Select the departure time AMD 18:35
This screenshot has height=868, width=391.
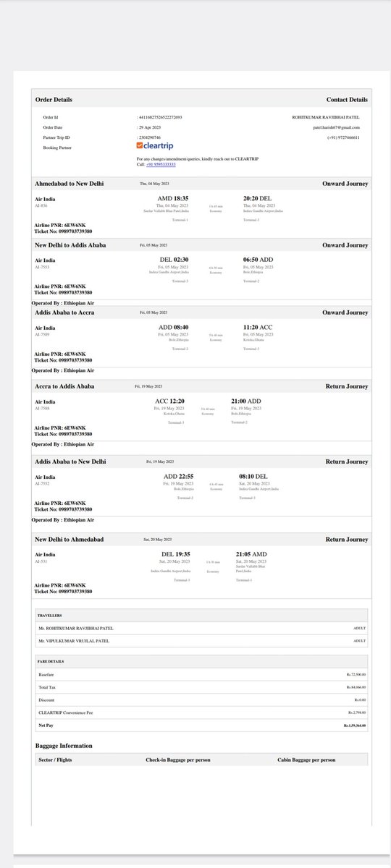(173, 197)
